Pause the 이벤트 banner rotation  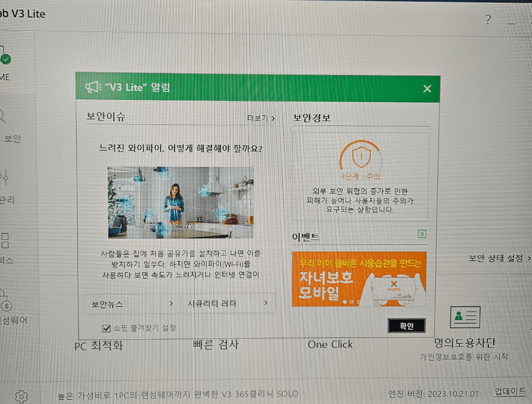coord(422,234)
